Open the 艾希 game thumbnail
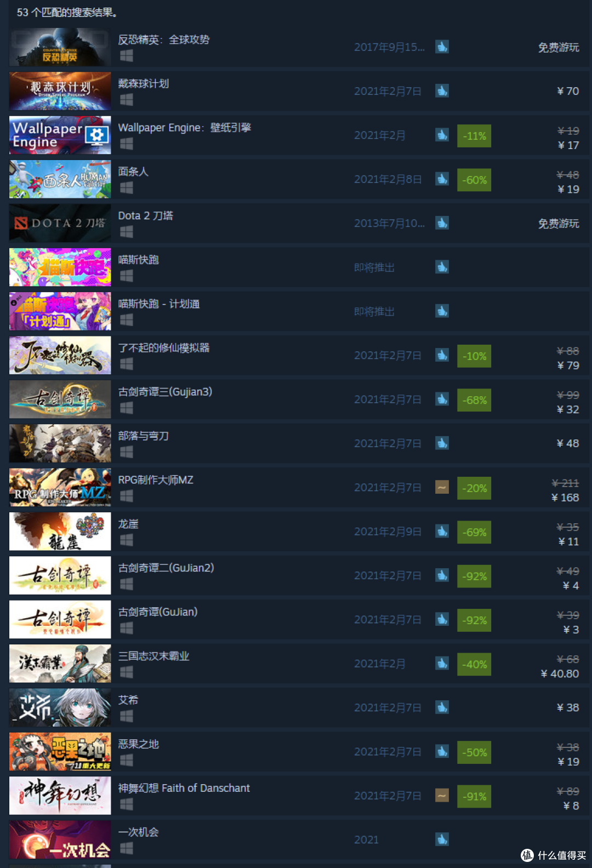This screenshot has height=868, width=592. point(60,707)
